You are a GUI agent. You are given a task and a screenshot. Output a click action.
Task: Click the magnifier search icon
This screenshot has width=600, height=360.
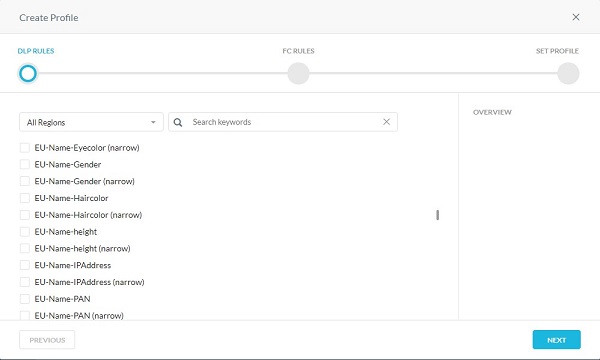pos(178,122)
